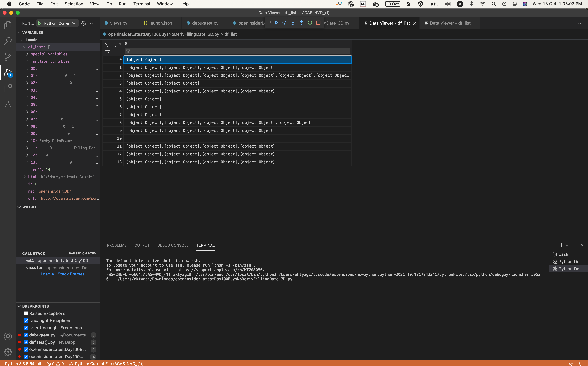Switch to the Debug Console tab
Image resolution: width=588 pixels, height=366 pixels.
(173, 245)
